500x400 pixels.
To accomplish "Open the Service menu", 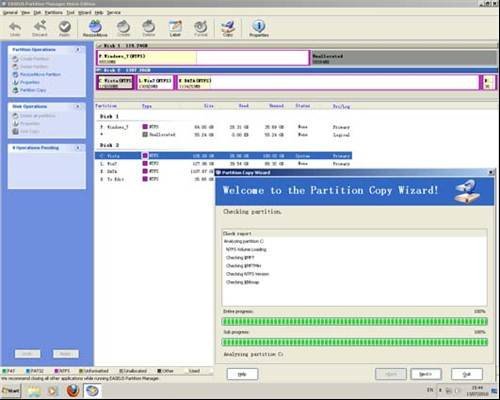I will (114, 13).
